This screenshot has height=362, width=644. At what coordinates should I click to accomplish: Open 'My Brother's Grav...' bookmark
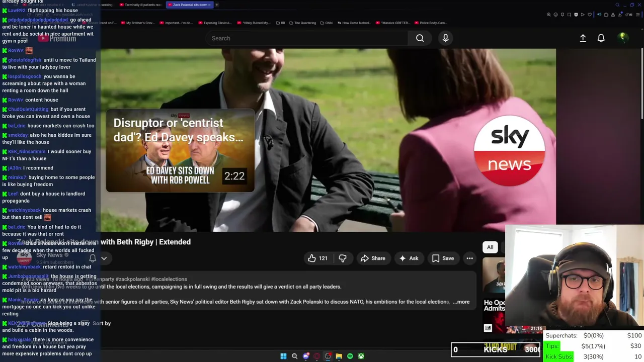(x=138, y=23)
